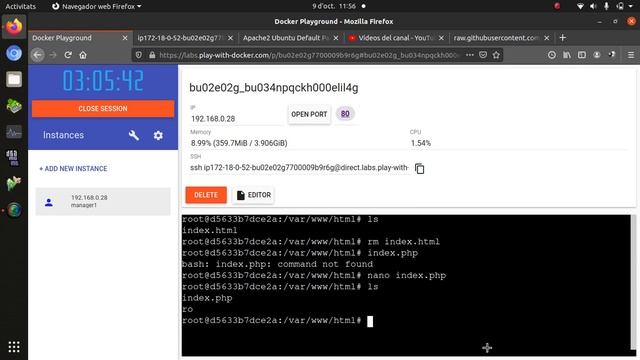Screen dimensions: 640x360
Task: Click the CPU value 1.54%
Action: pyautogui.click(x=421, y=143)
